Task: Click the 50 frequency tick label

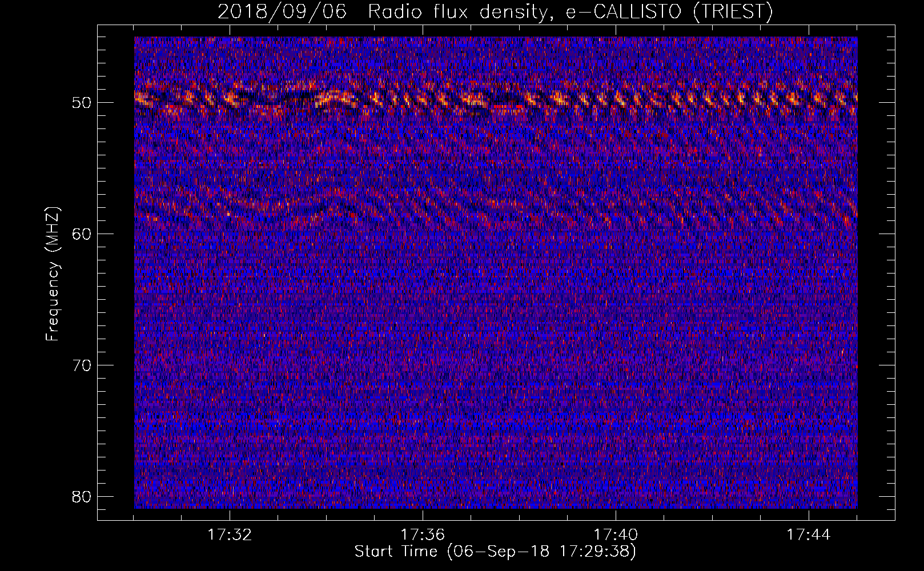Action: (x=82, y=103)
